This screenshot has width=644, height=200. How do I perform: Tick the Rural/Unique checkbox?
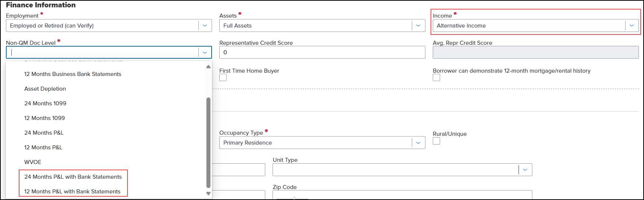(x=436, y=141)
